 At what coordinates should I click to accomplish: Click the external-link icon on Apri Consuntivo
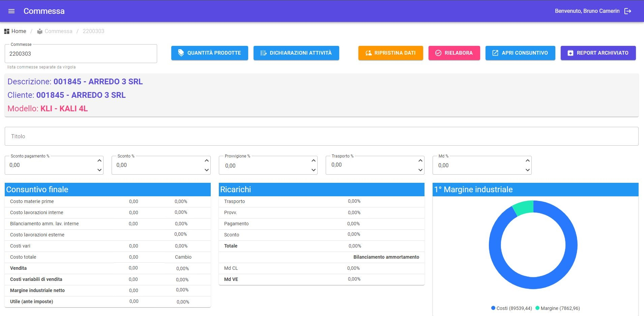[495, 53]
